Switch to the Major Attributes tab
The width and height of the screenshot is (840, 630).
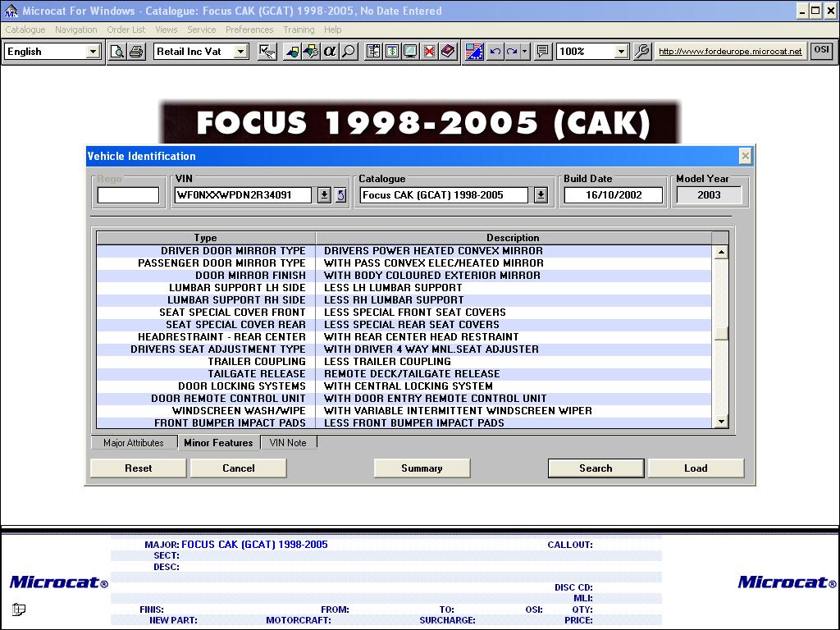134,443
